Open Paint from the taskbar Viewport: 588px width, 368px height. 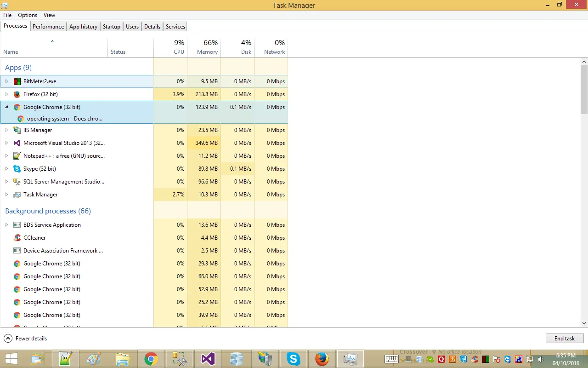click(94, 359)
